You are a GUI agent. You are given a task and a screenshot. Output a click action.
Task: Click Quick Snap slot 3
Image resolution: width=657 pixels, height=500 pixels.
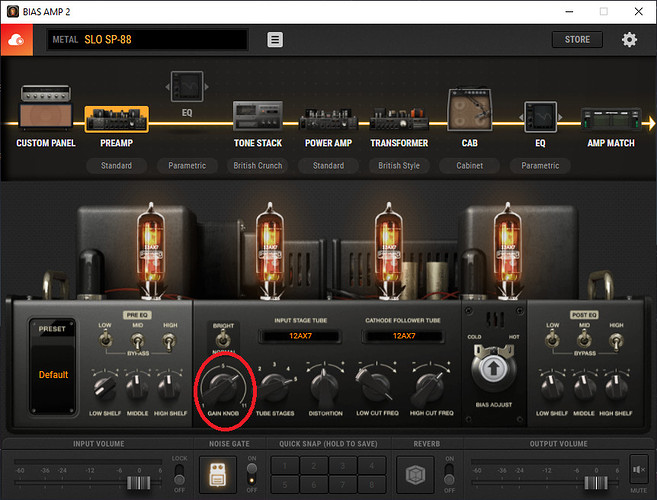click(342, 465)
